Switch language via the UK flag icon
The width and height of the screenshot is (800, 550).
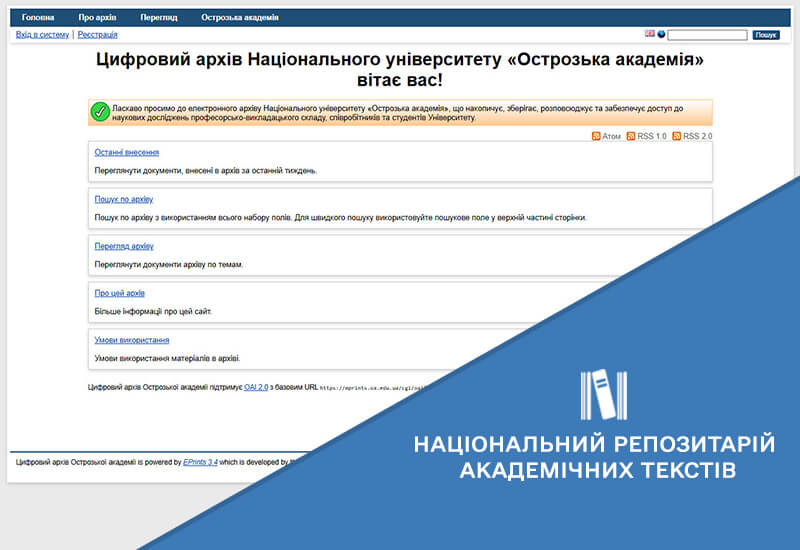pyautogui.click(x=649, y=34)
